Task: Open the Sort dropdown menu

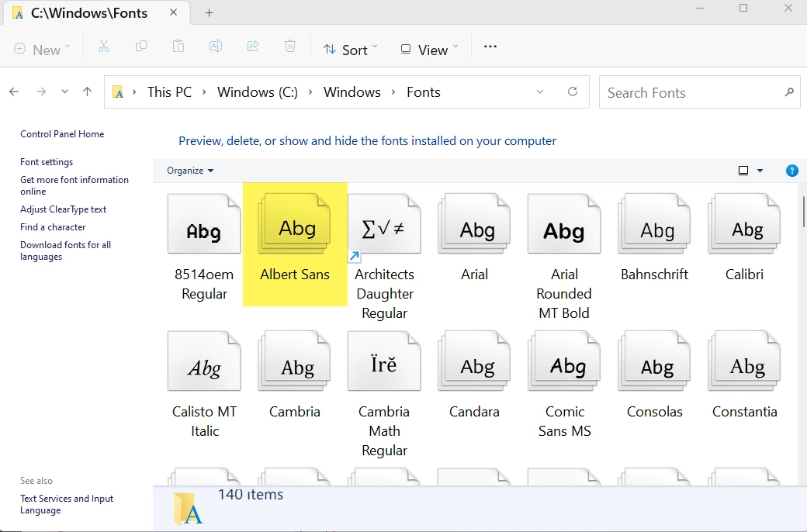Action: point(350,50)
